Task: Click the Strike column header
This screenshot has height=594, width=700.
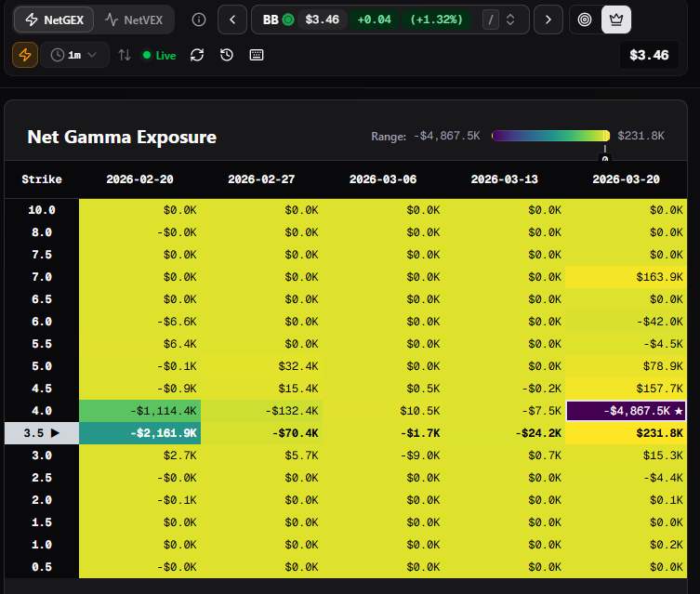Action: (42, 179)
